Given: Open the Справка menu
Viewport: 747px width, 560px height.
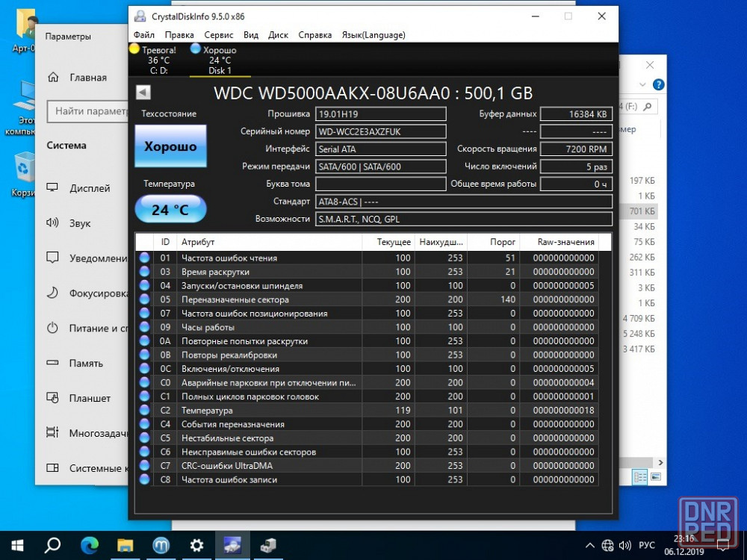Looking at the screenshot, I should 315,35.
